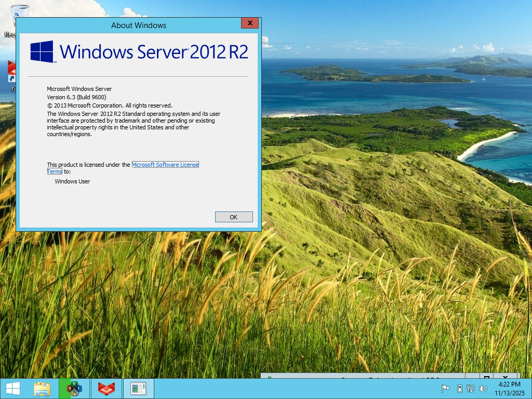Select the About Windows taskbar window button

(138, 389)
